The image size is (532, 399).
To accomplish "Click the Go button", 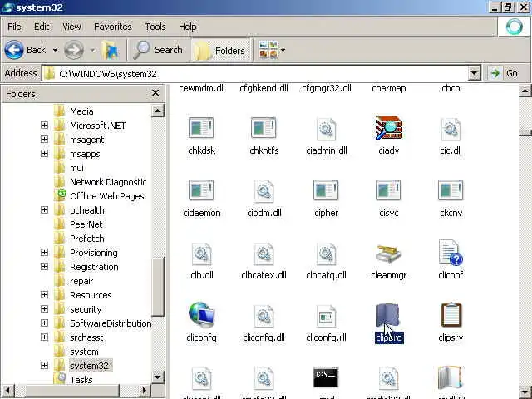I will [x=505, y=73].
